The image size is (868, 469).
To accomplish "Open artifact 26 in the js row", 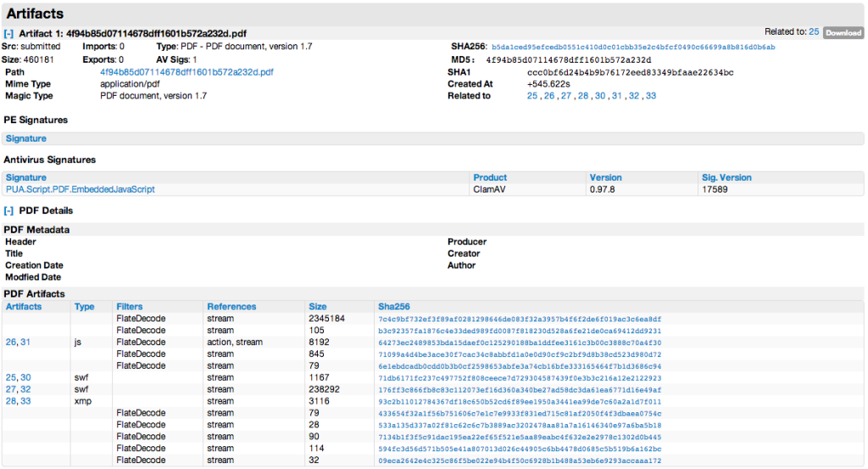I will [11, 342].
